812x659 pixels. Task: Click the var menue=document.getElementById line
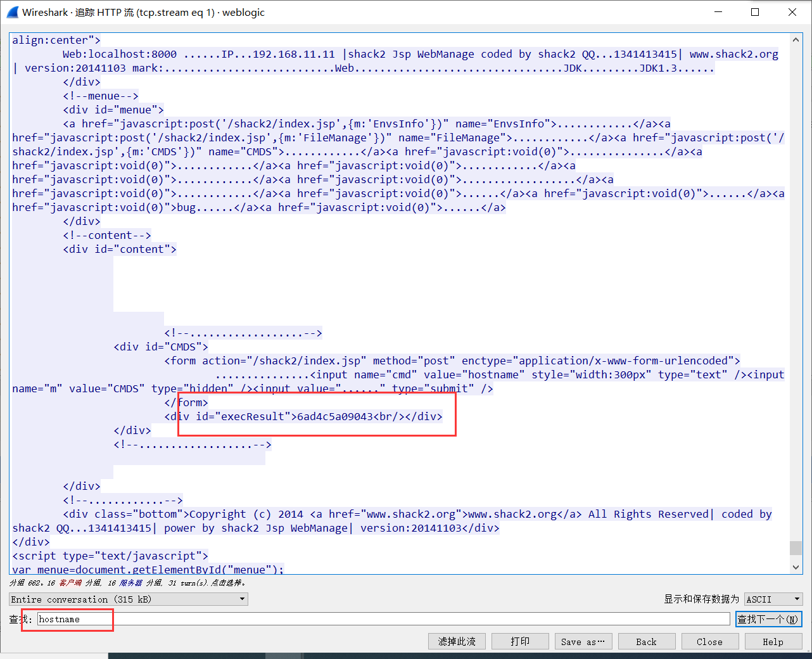click(x=148, y=569)
